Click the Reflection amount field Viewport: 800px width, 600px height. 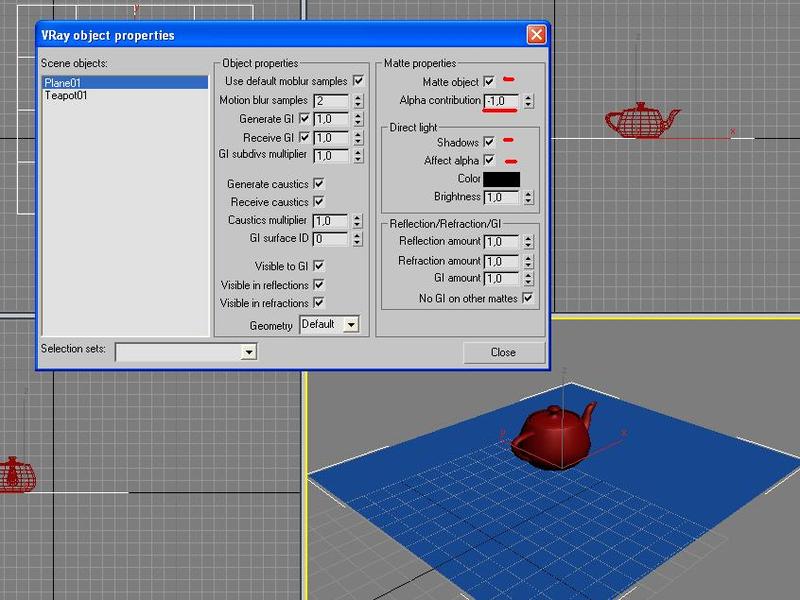[501, 242]
